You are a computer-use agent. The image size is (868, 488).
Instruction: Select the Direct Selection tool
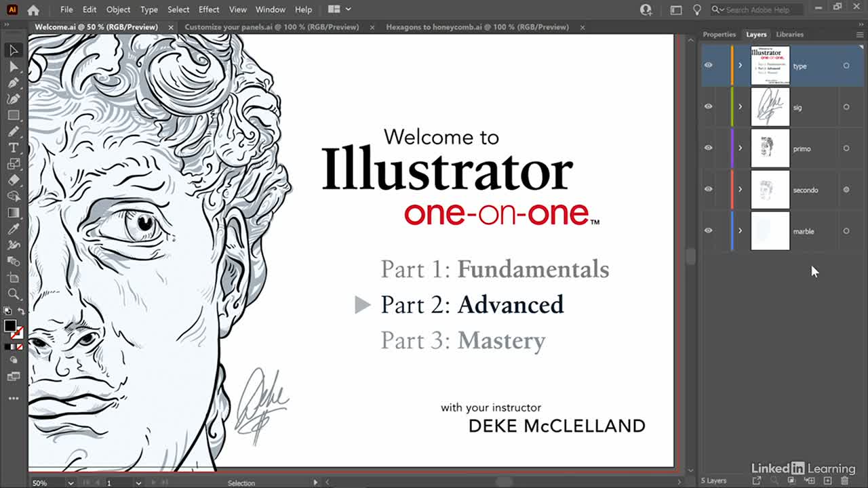pyautogui.click(x=13, y=66)
